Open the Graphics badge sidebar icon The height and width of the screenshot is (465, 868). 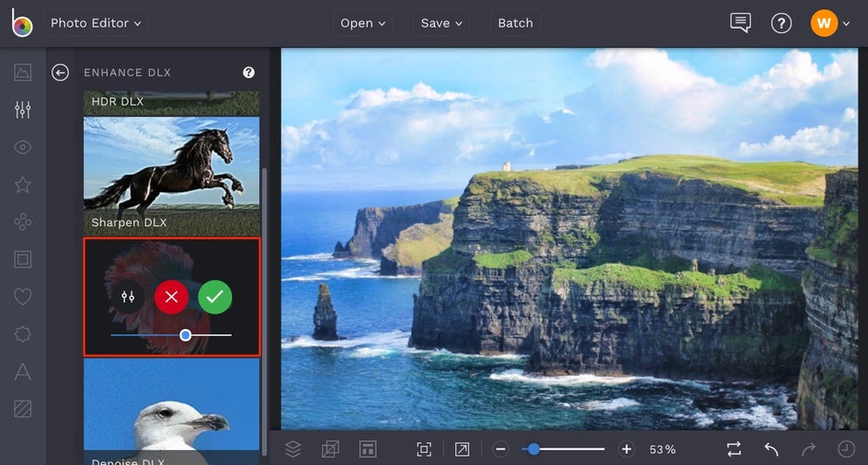23,334
